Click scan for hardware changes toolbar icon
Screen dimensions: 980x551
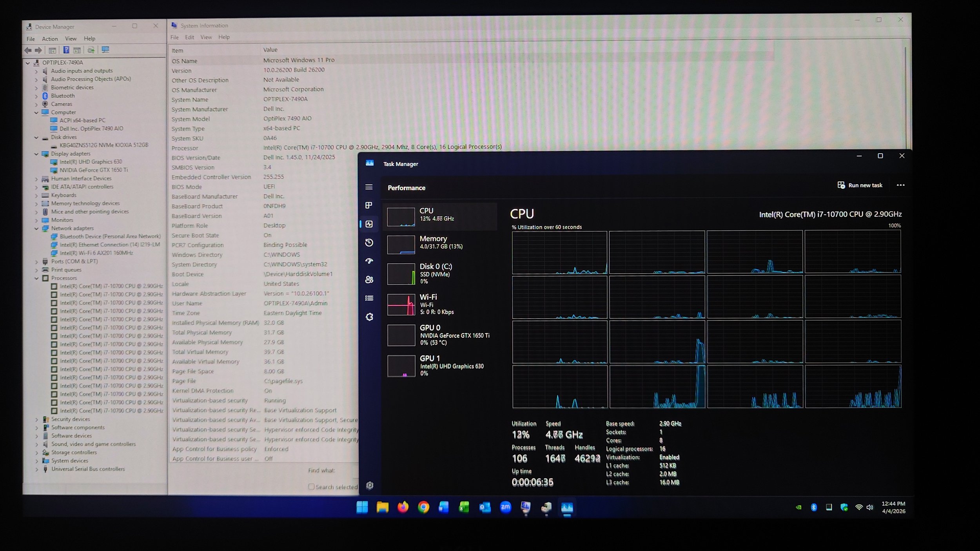tap(105, 50)
